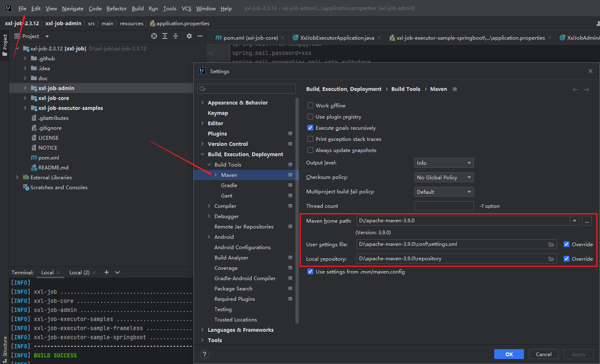This screenshot has width=600, height=364.
Task: Click the IntelliJ IDEA logo in title bar
Action: [8, 8]
